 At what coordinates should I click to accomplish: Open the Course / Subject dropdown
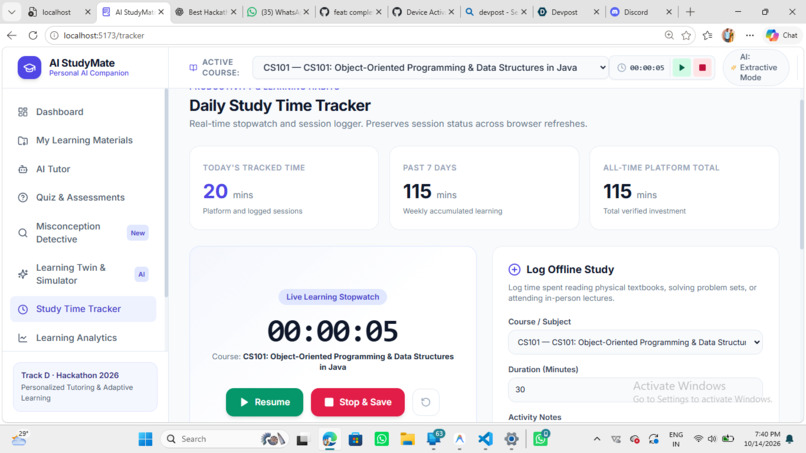(x=635, y=342)
